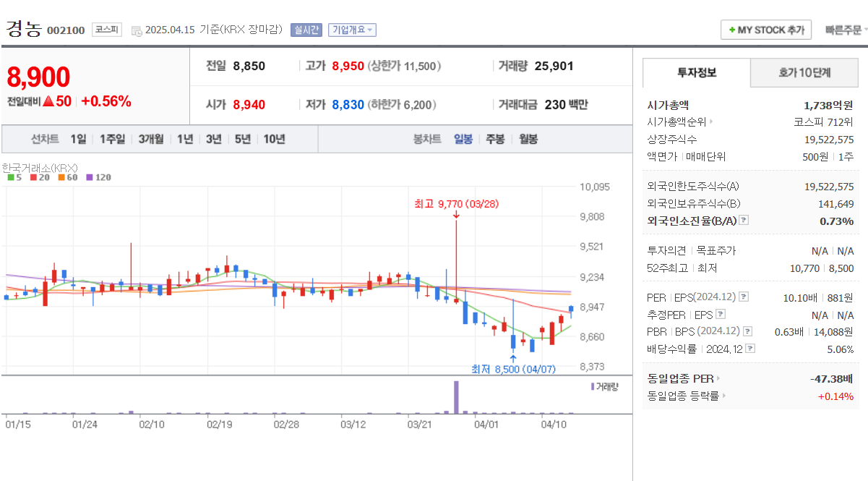
Task: Show the 일봉 daily candle chart
Action: point(463,139)
